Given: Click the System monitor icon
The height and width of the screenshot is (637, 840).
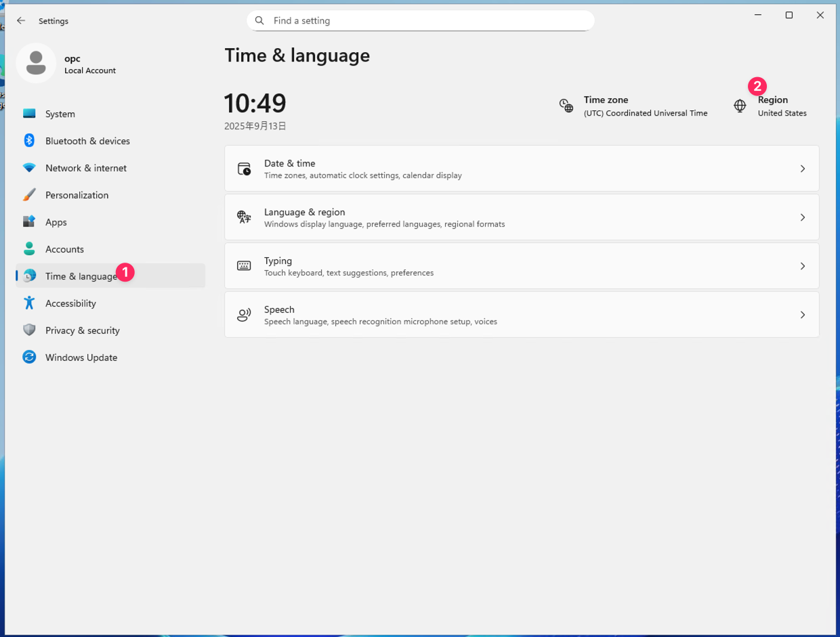Looking at the screenshot, I should pos(29,114).
